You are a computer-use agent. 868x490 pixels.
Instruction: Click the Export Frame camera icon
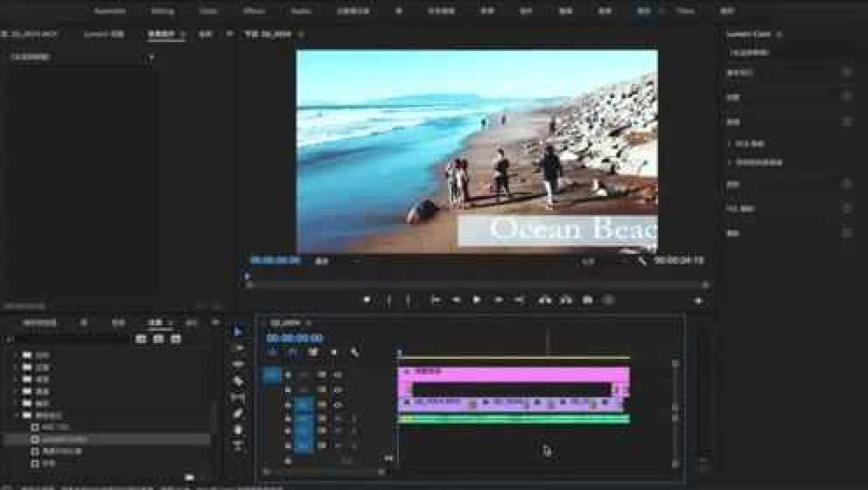click(587, 299)
